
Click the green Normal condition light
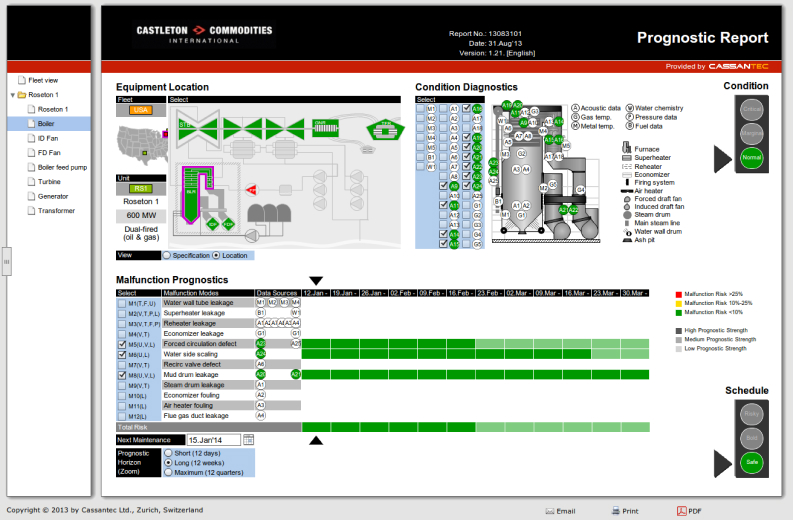pos(752,157)
